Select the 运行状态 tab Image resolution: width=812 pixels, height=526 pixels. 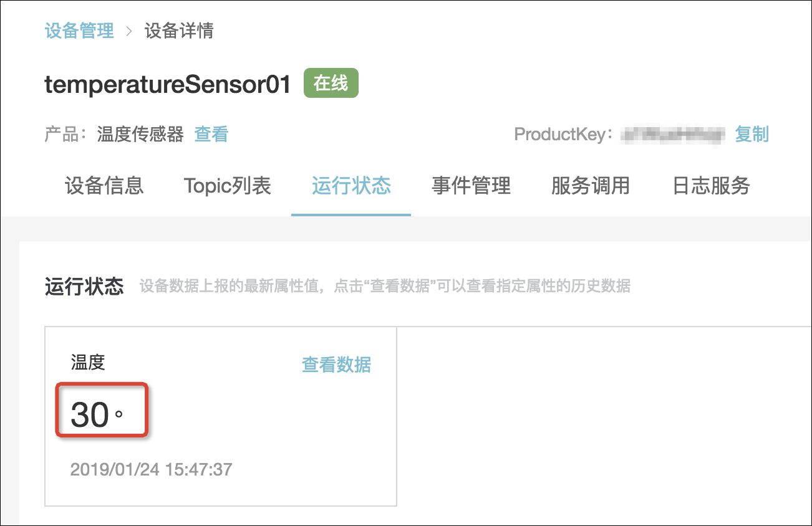pyautogui.click(x=351, y=185)
